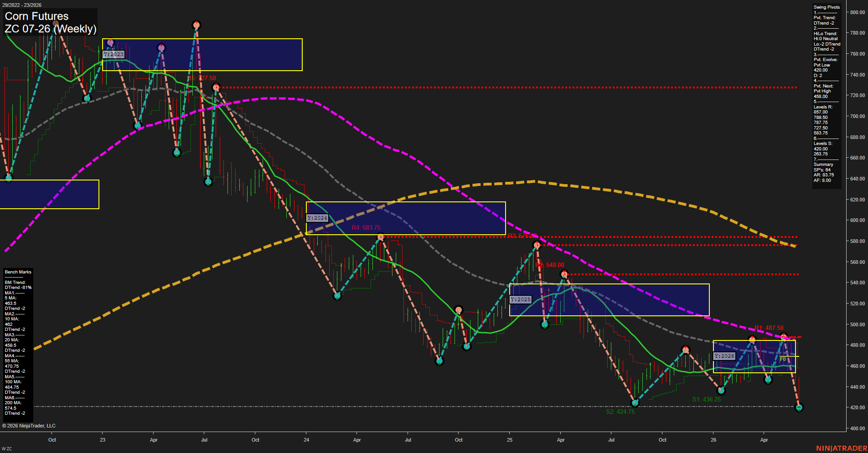This screenshot has width=868, height=453.
Task: Click latest pivot low dot on 420 dash-dot line
Action: pos(798,407)
